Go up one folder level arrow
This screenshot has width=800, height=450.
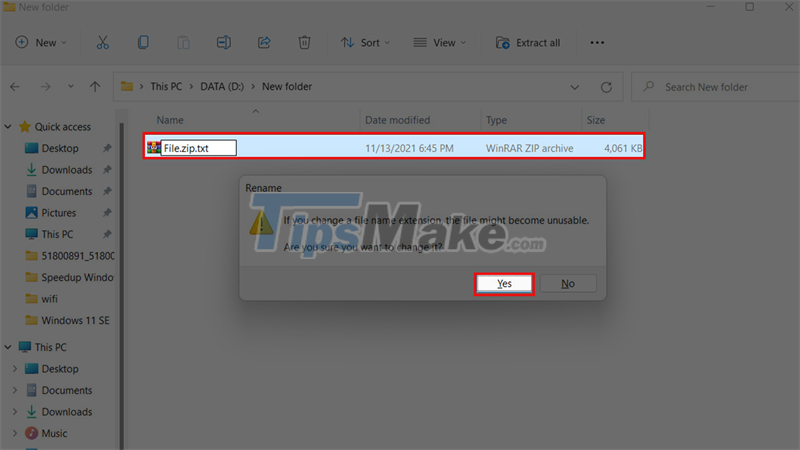click(x=95, y=87)
